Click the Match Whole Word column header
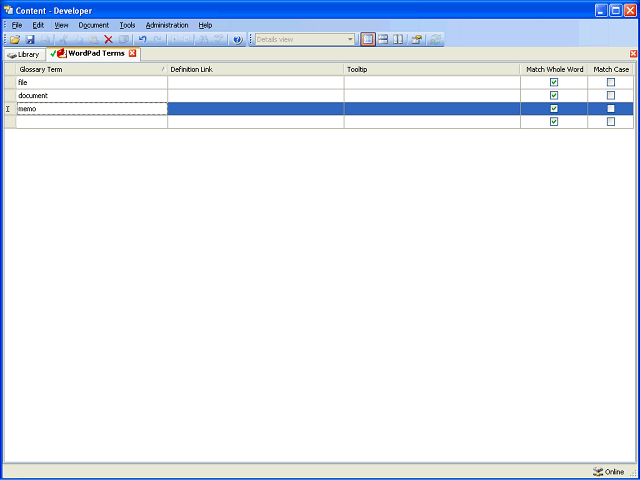Viewport: 640px width, 480px height. pyautogui.click(x=554, y=69)
